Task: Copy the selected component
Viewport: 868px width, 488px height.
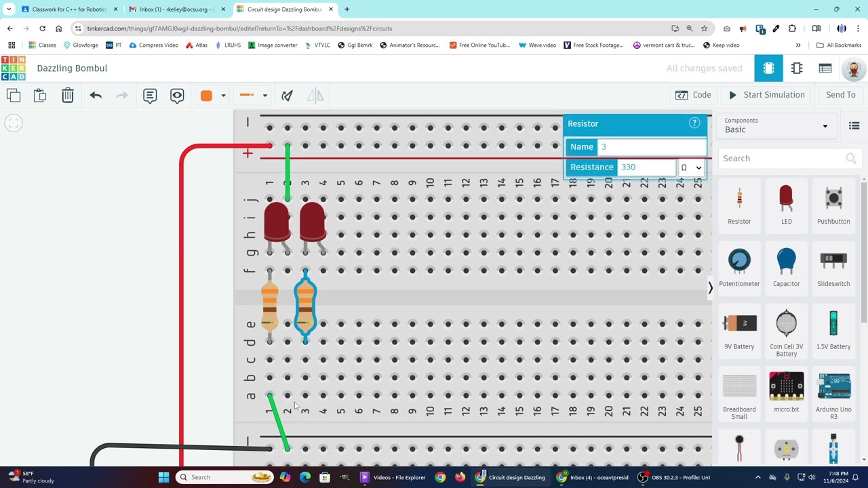Action: pyautogui.click(x=14, y=96)
